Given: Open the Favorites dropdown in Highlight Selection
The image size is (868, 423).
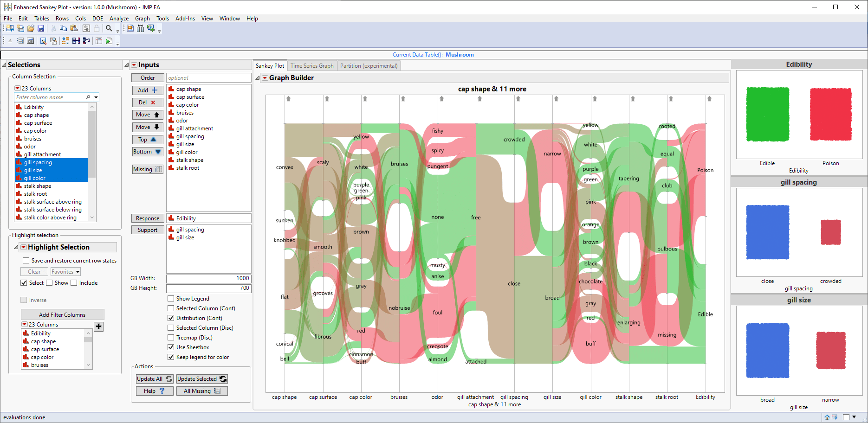Looking at the screenshot, I should coord(65,271).
